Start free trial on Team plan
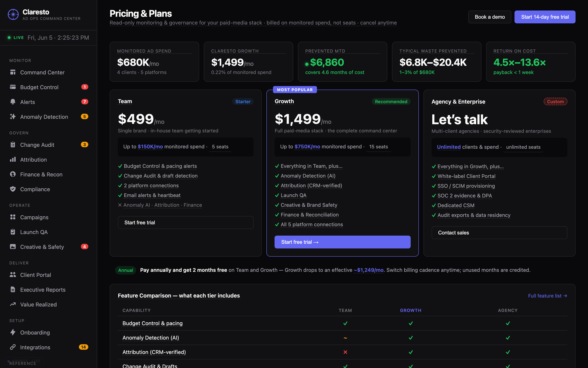588x368 pixels. coord(185,222)
